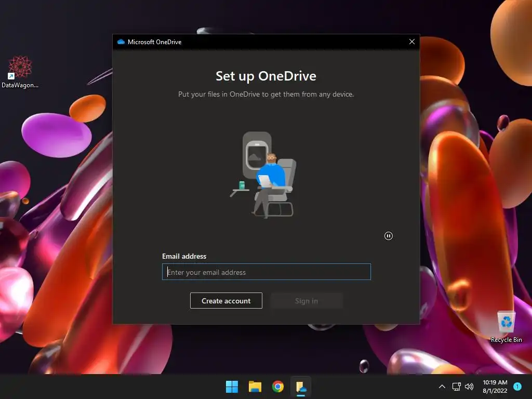
Task: Click the OneDrive cloud icon in title bar
Action: tap(121, 42)
